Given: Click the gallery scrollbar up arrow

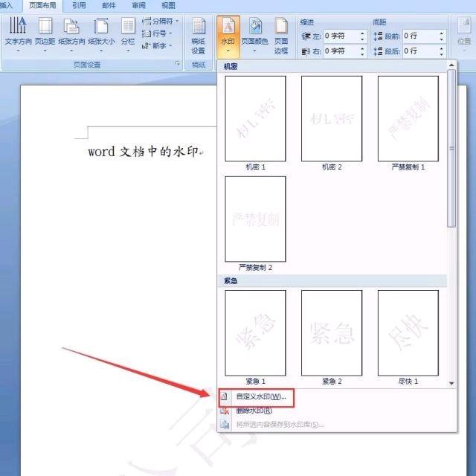Looking at the screenshot, I should (x=451, y=65).
